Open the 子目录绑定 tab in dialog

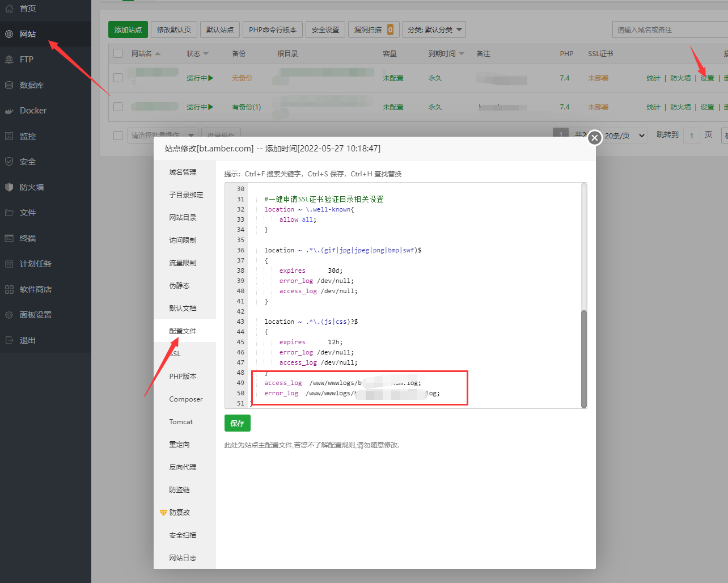(186, 195)
